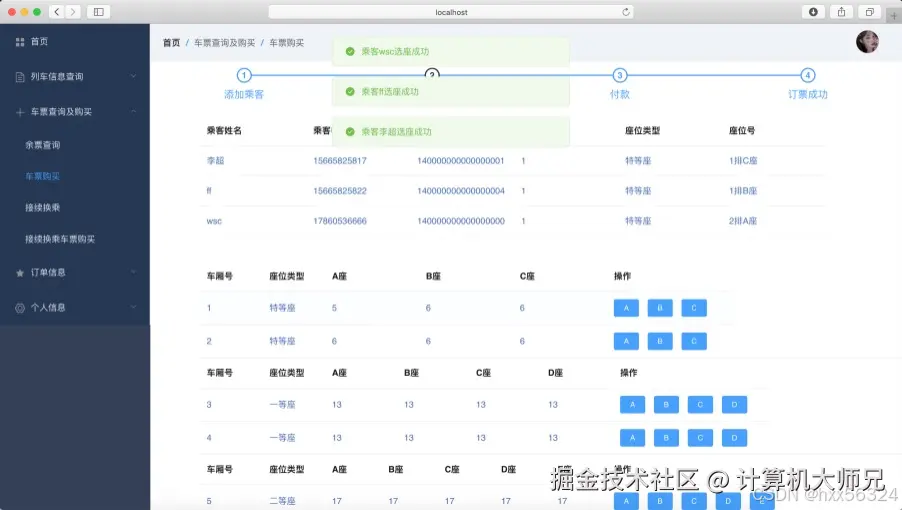Viewport: 902px width, 510px height.
Task: Click the 个人信息 gear icon
Action: (x=20, y=308)
